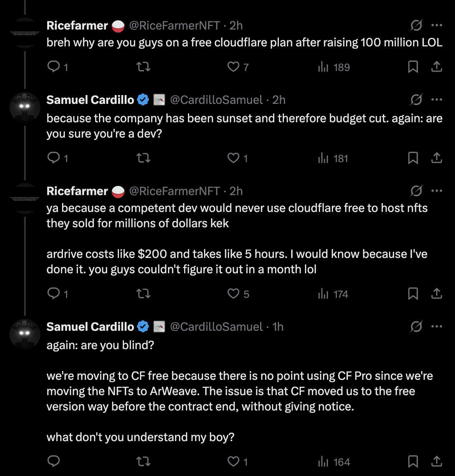The height and width of the screenshot is (476, 455).
Task: Open the 1h timestamp on Samuel's tweet
Action: pos(278,327)
